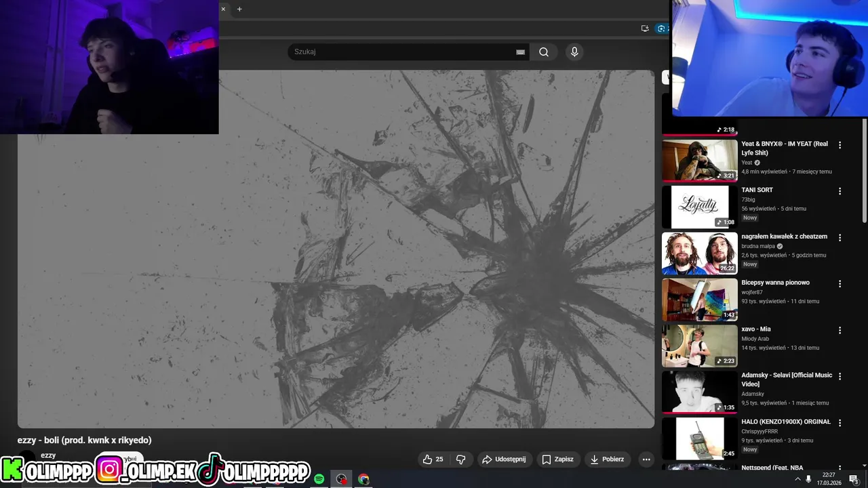The width and height of the screenshot is (868, 488).
Task: Open Chrome from the taskbar
Action: (x=363, y=479)
